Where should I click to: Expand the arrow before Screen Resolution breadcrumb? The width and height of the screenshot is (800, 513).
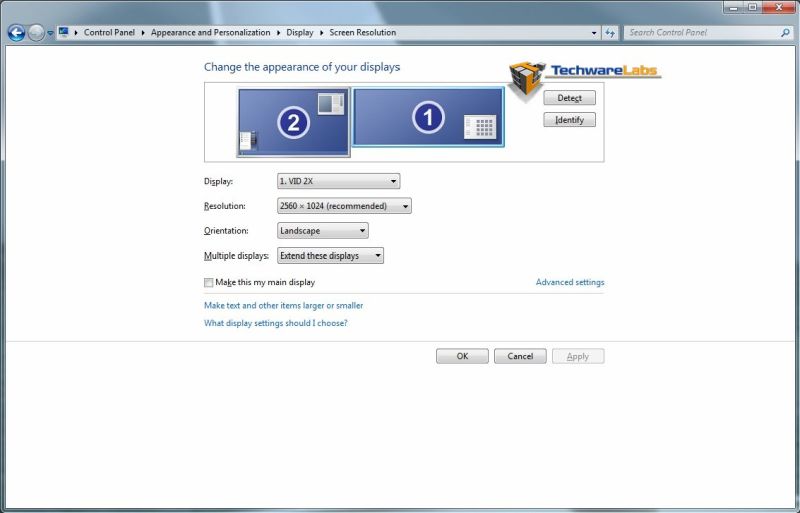(x=321, y=33)
